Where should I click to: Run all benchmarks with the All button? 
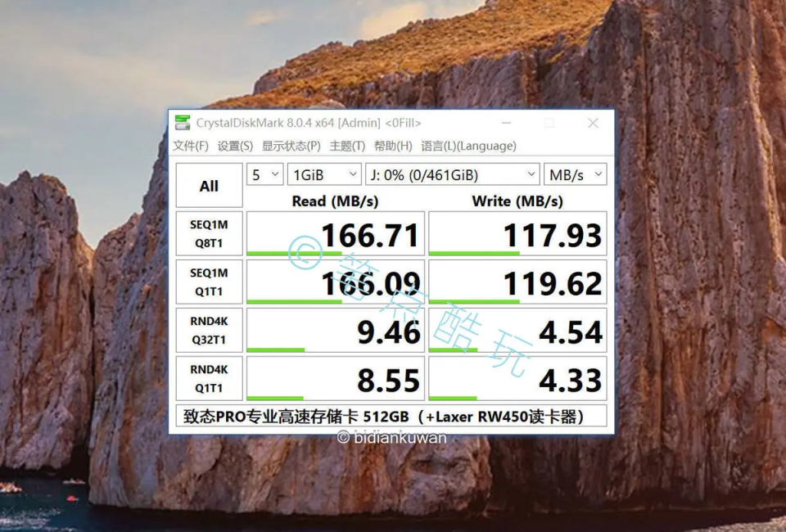[209, 185]
